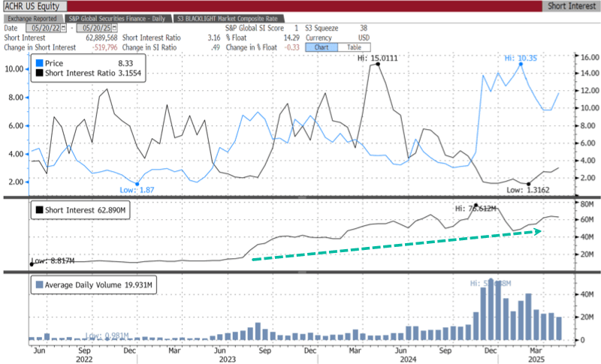Viewport: 601px width, 364px height.
Task: Click the blue Price legend marker
Action: (38, 65)
